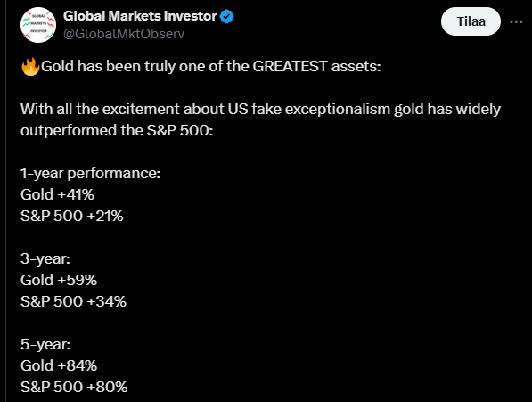Image resolution: width=532 pixels, height=402 pixels.
Task: Open the three-dot more options menu
Action: (x=516, y=21)
